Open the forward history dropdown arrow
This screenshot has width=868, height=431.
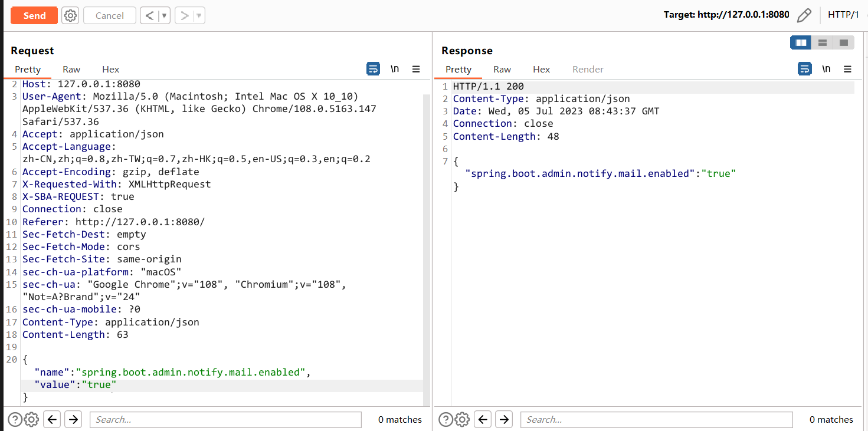coord(199,15)
